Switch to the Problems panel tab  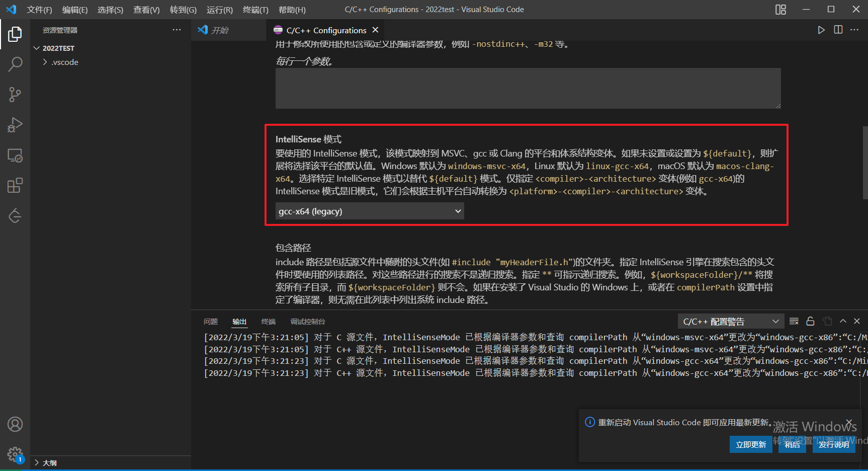click(211, 322)
